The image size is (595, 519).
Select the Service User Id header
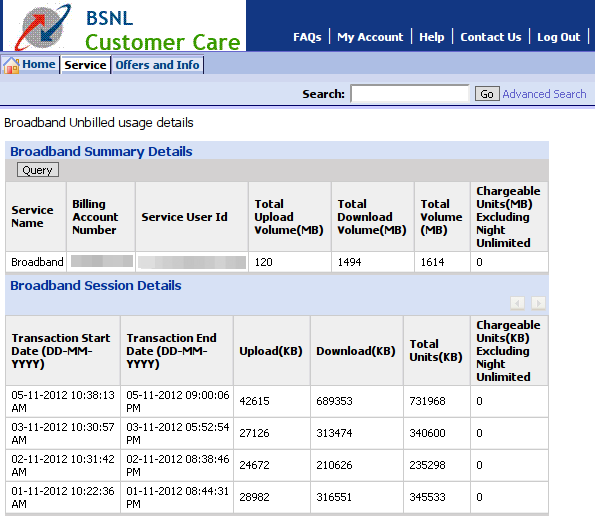pyautogui.click(x=192, y=216)
